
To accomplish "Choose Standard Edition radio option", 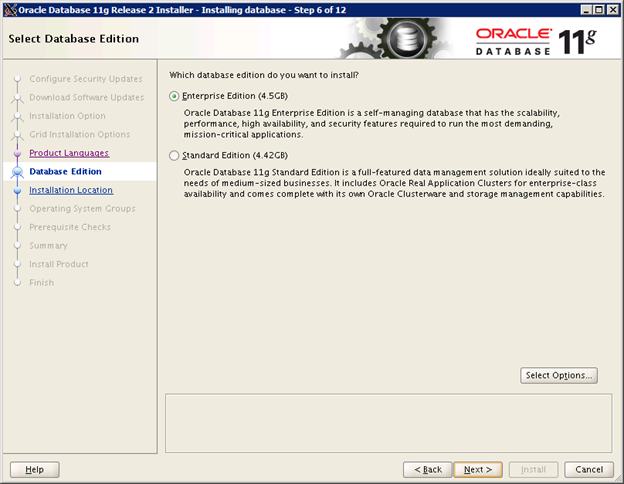I will tap(174, 156).
